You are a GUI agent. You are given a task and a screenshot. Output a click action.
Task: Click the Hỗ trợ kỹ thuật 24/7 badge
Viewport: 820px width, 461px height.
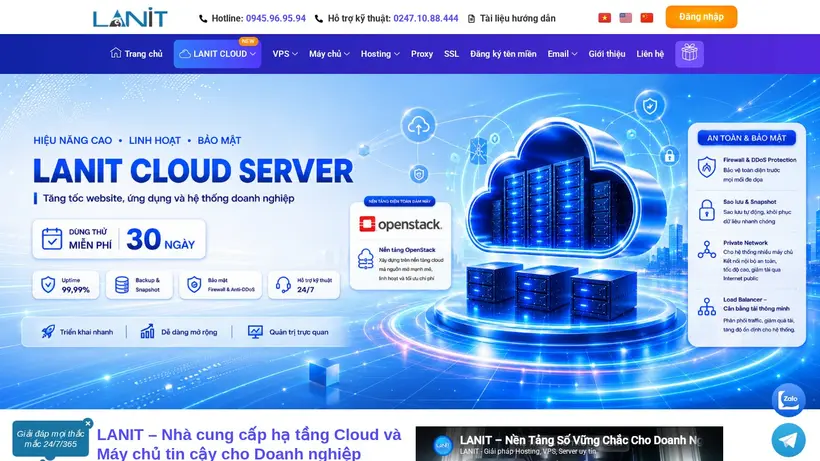coord(304,285)
